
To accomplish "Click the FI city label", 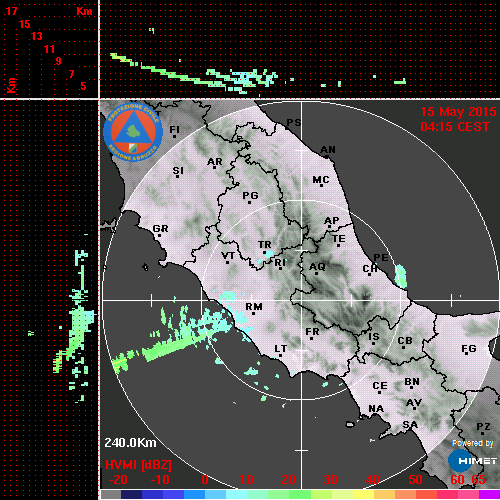I will click(x=175, y=129).
